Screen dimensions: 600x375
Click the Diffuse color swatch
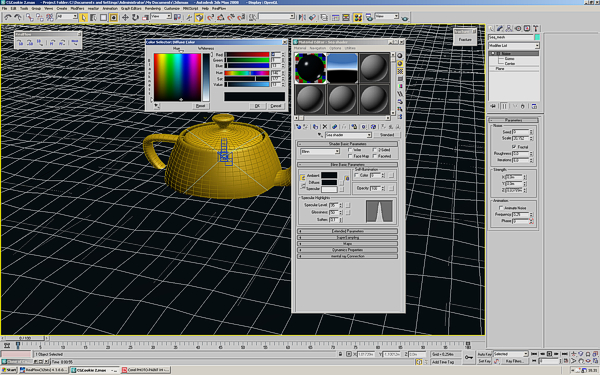(329, 182)
